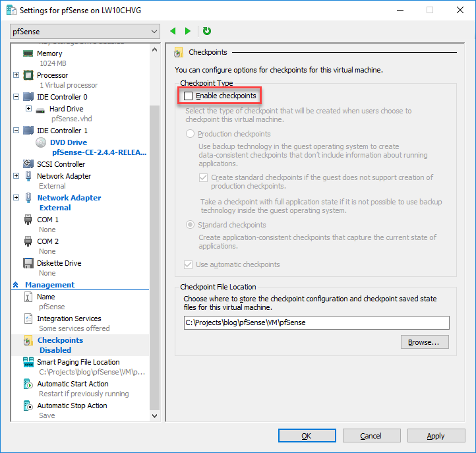Image resolution: width=476 pixels, height=453 pixels.
Task: Tick the Enable checkpoints checkbox
Action: 188,96
